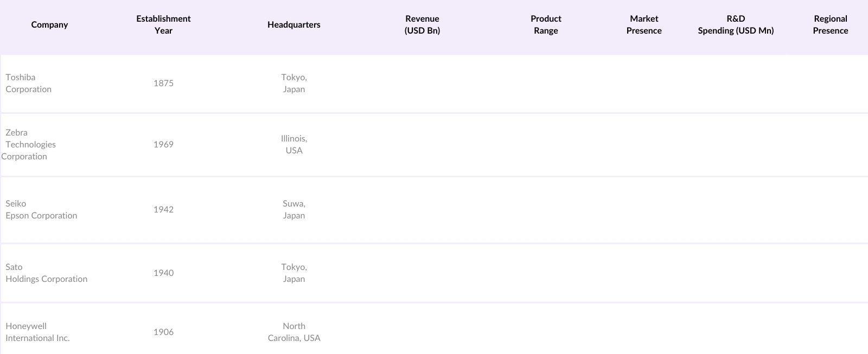Screen dimensions: 868x354
Task: Click the Seiko Epson Corporation cell
Action: [x=41, y=210]
